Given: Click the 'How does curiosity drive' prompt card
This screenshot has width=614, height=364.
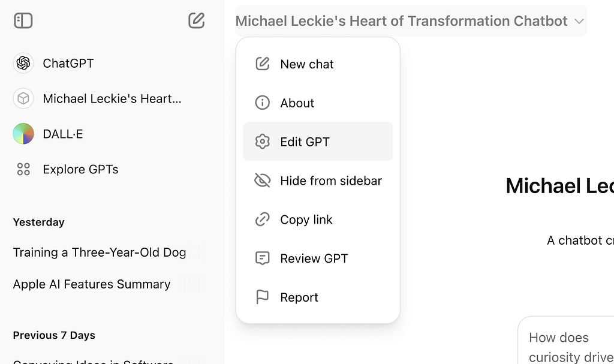Looking at the screenshot, I should (x=567, y=341).
